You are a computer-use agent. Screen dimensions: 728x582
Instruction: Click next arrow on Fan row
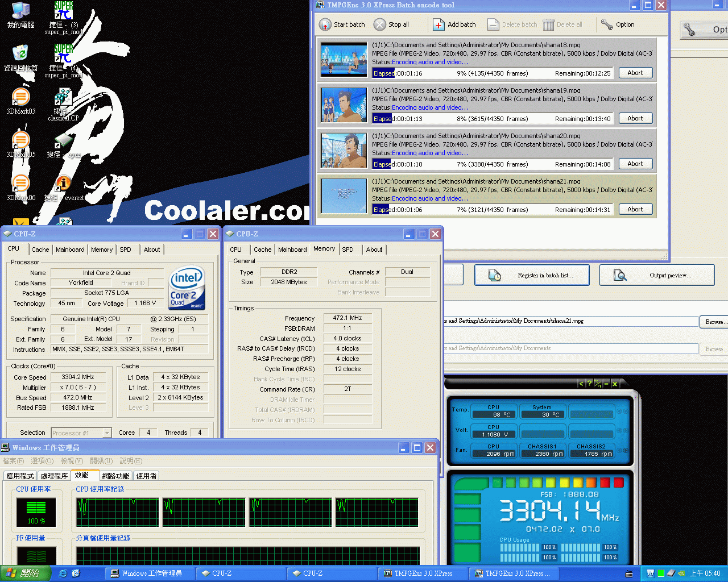(626, 450)
